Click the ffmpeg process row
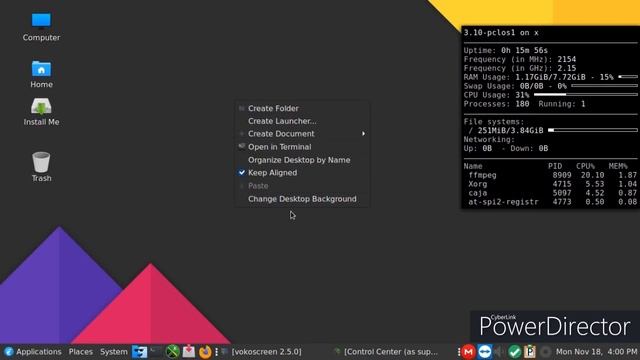Screen dimensions: 640x360 click(x=552, y=175)
